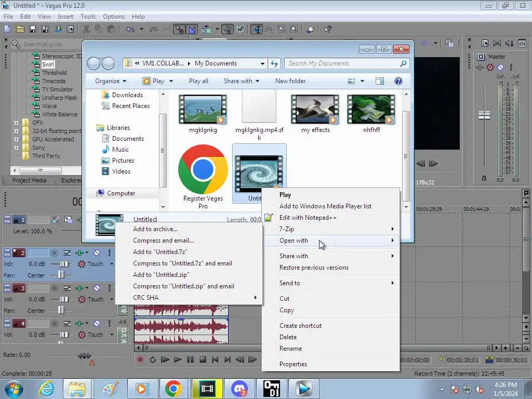
Task: Adjust the Master bus fader
Action: (x=484, y=115)
